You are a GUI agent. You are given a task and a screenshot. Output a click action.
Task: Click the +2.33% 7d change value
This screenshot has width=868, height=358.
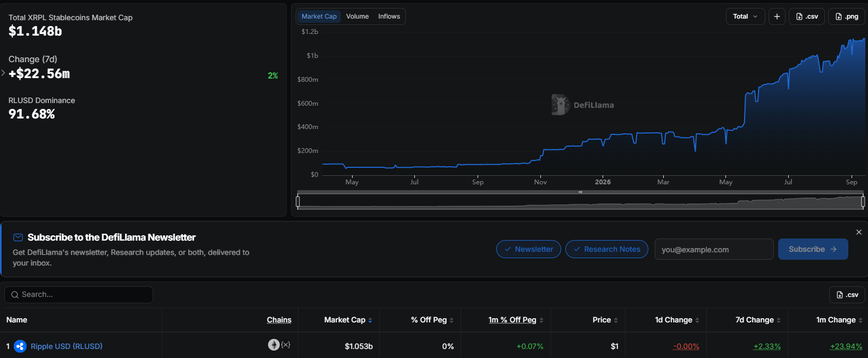point(767,346)
